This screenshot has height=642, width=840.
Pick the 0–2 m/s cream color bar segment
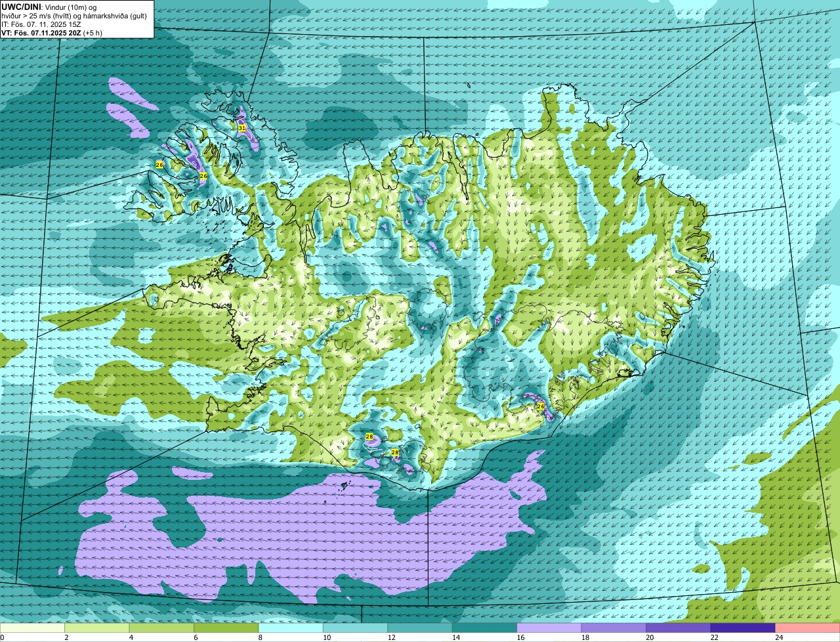[x=33, y=628]
